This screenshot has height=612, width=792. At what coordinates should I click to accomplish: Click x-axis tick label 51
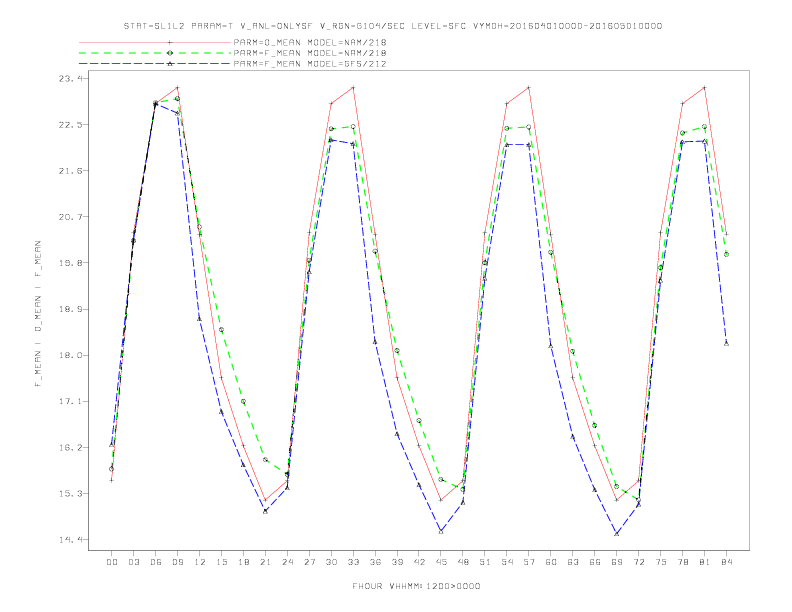point(485,562)
